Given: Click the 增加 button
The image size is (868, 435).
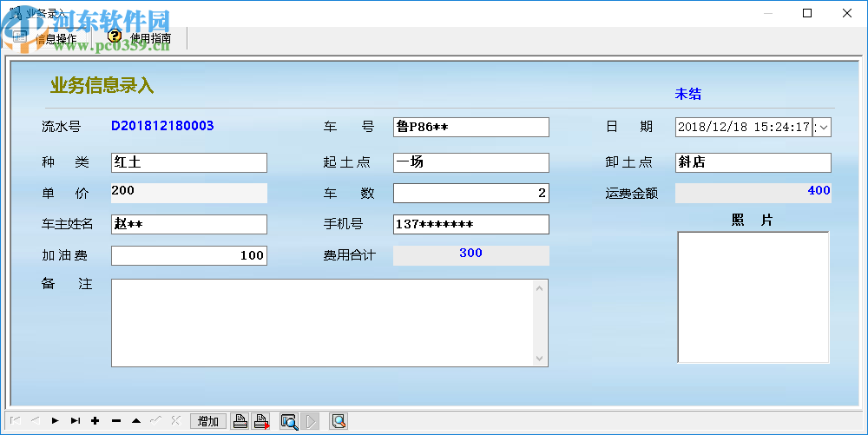Looking at the screenshot, I should (208, 421).
